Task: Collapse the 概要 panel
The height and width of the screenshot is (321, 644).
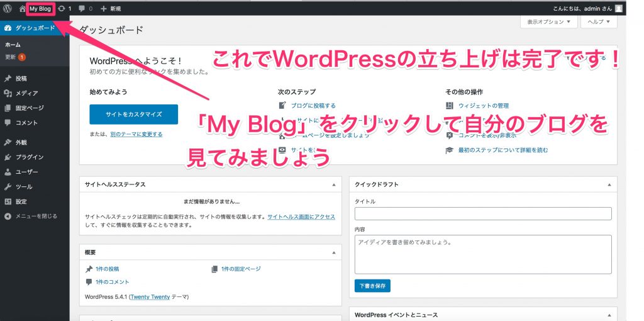Action: click(333, 252)
